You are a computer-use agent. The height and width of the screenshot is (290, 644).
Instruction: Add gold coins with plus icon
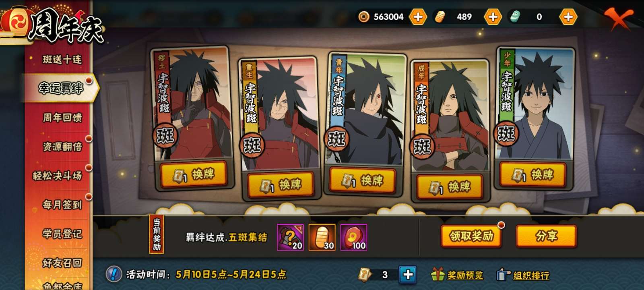pyautogui.click(x=418, y=17)
